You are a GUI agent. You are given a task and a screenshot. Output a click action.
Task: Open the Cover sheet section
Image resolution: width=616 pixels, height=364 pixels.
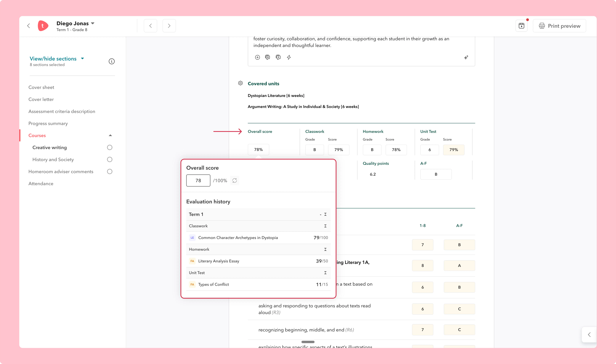tap(41, 87)
